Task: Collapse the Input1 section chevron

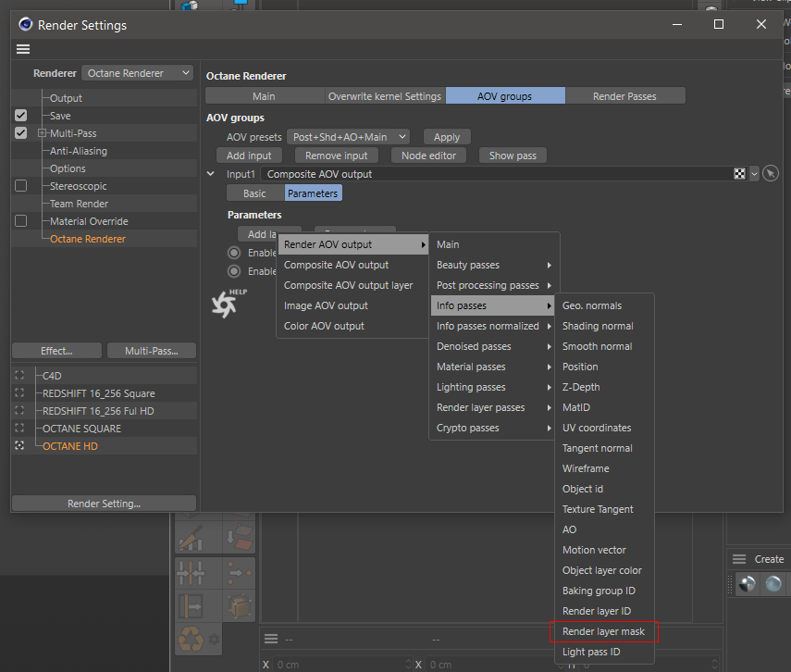Action: coord(211,174)
